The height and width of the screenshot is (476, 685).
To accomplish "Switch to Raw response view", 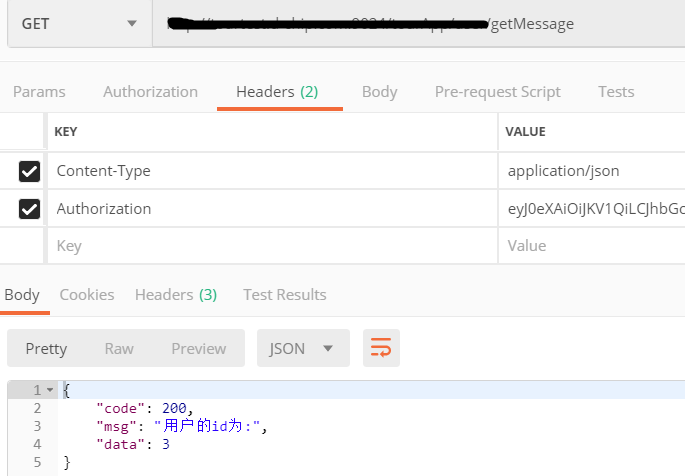I will 119,348.
